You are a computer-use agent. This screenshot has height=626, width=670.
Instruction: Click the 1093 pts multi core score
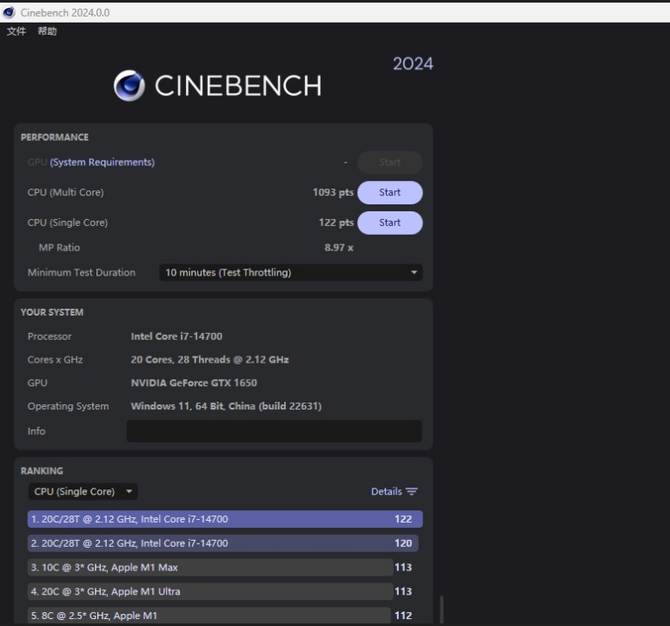click(333, 192)
